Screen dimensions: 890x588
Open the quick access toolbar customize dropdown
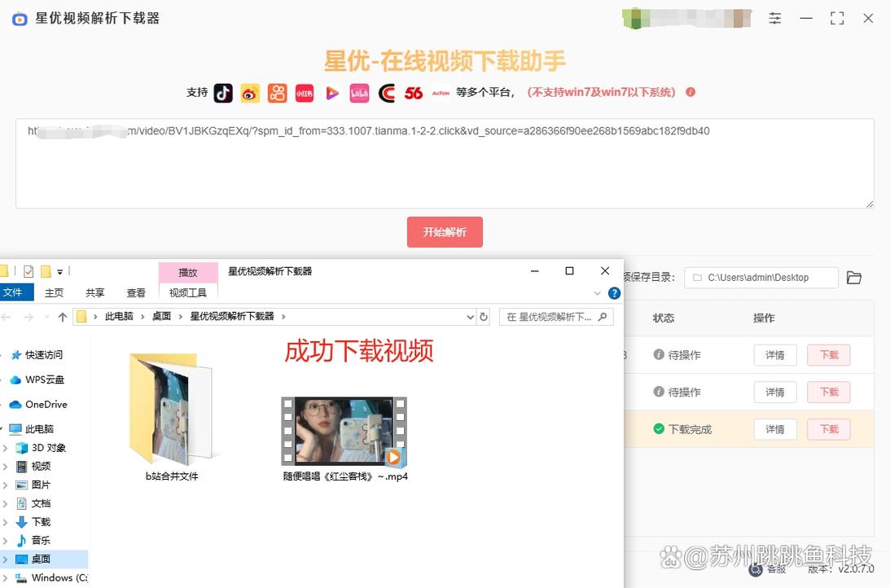[60, 272]
